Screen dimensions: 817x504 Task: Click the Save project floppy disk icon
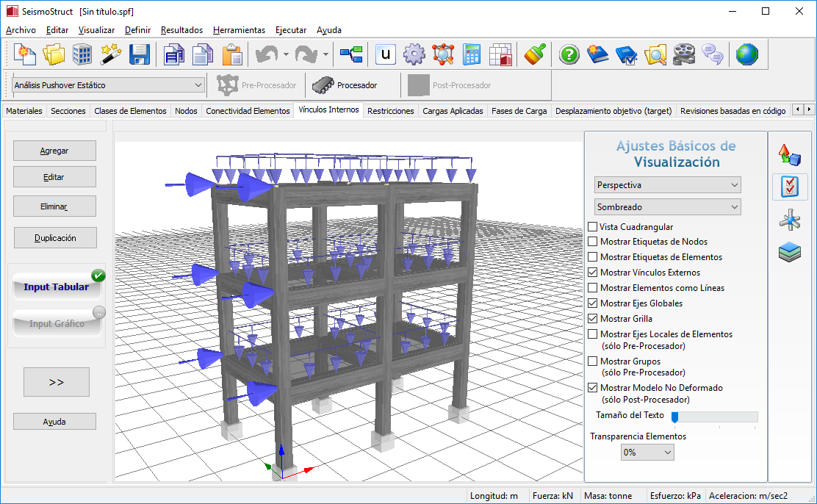[140, 54]
